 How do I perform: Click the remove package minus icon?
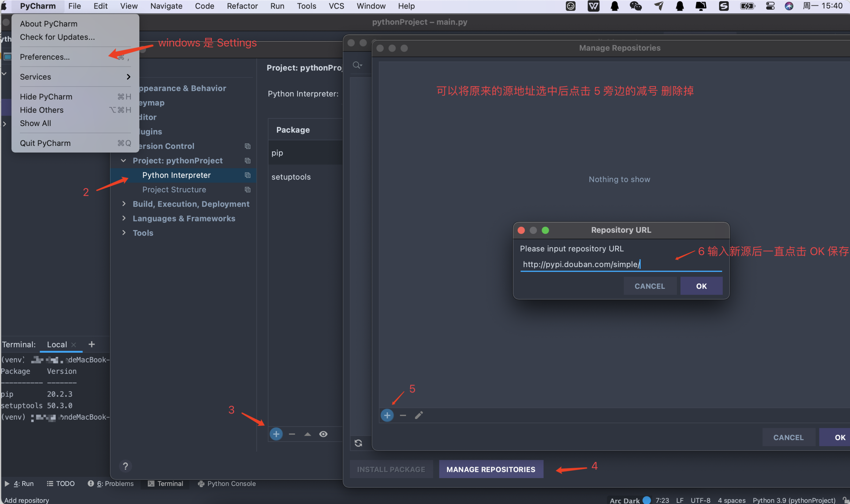[x=292, y=434]
